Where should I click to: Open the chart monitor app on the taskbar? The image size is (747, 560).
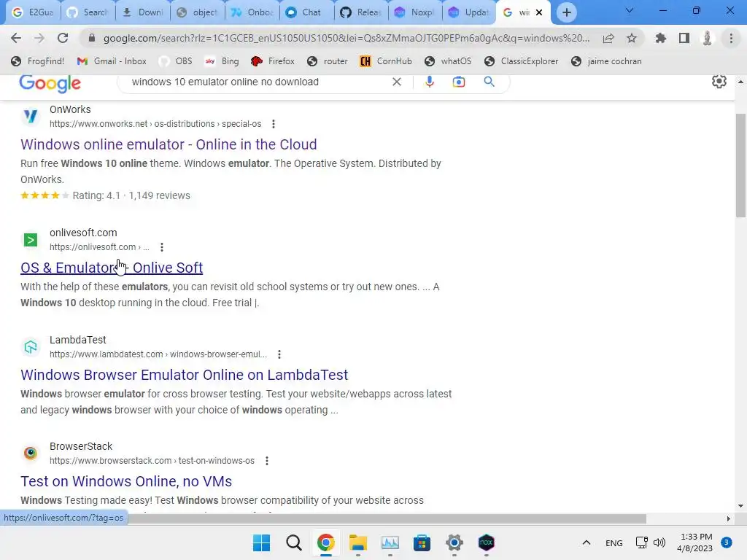[x=390, y=542]
